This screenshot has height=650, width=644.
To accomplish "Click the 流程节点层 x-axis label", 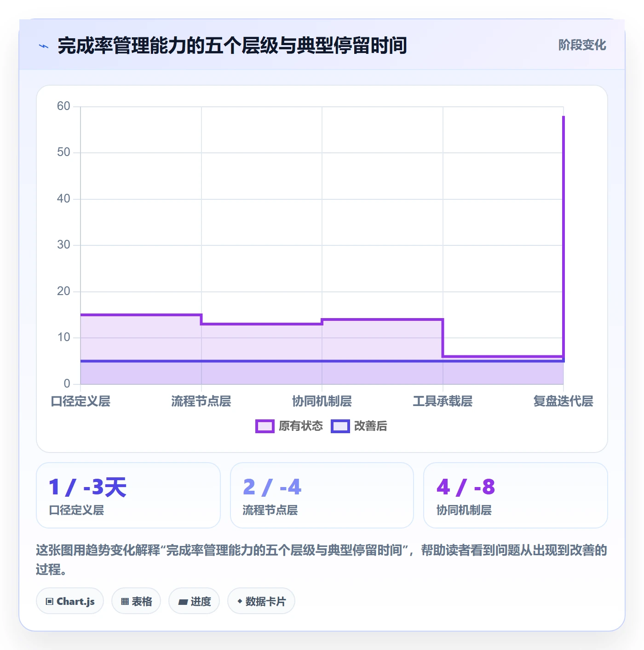I will [201, 401].
